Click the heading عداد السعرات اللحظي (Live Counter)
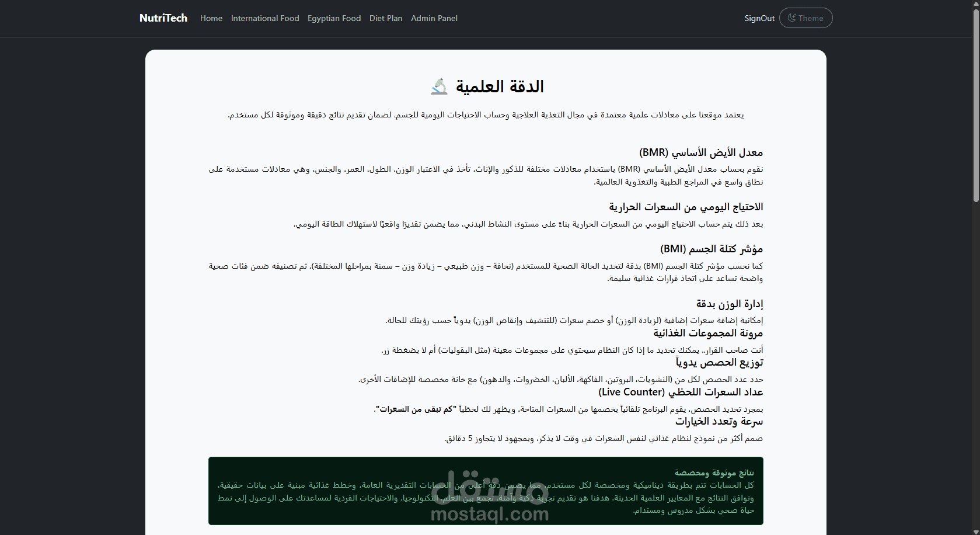 click(x=681, y=392)
